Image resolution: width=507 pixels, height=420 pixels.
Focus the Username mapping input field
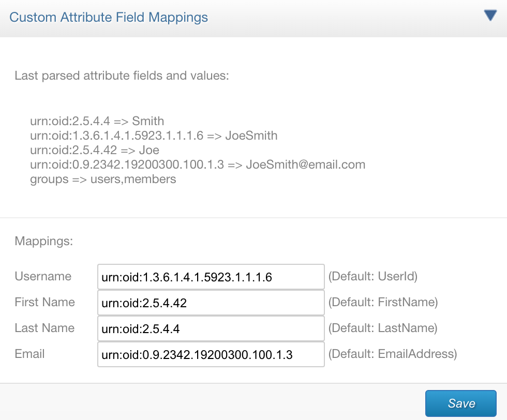[211, 277]
